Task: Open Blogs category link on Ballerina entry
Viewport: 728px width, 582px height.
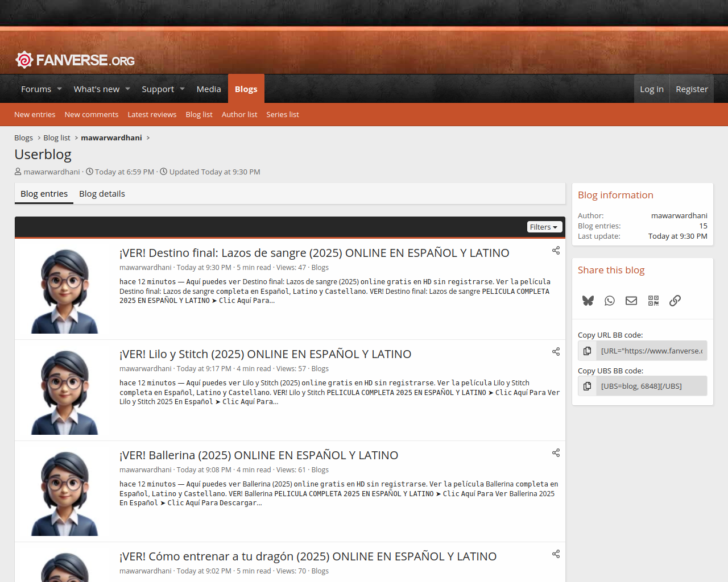Action: (320, 470)
